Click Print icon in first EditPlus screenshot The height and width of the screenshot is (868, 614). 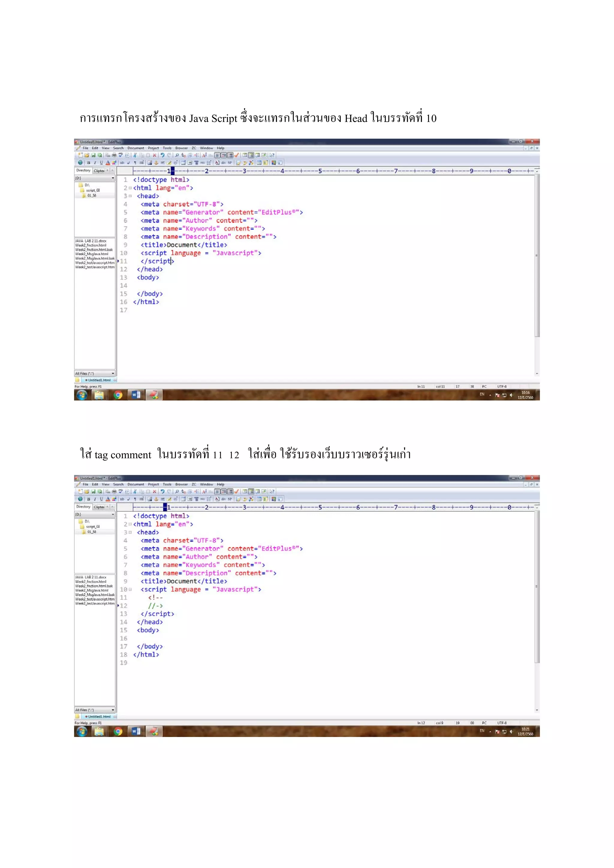pyautogui.click(x=114, y=155)
